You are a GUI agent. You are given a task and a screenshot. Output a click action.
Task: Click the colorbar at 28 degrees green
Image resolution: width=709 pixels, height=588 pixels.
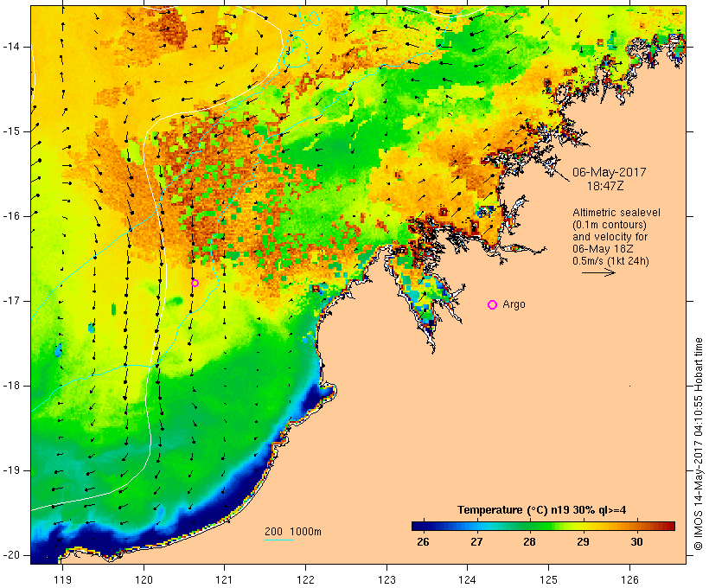coord(529,526)
